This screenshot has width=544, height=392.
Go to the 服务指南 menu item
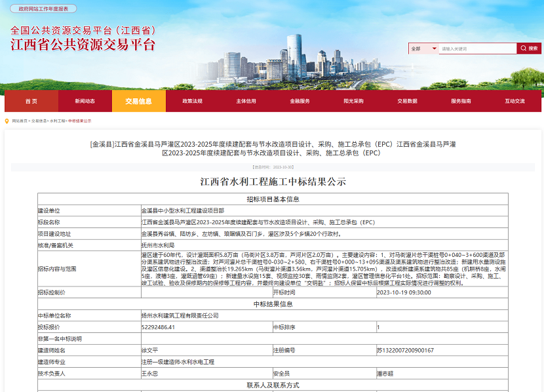tap(461, 101)
